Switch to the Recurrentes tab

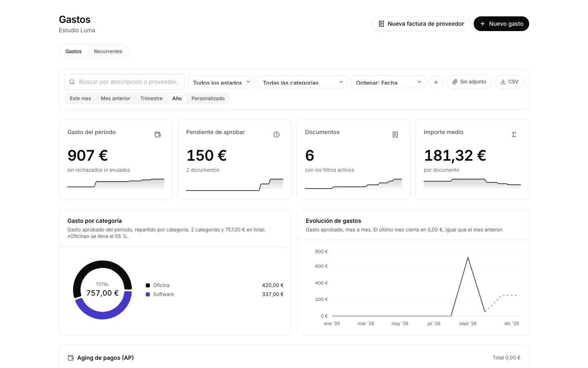point(108,52)
